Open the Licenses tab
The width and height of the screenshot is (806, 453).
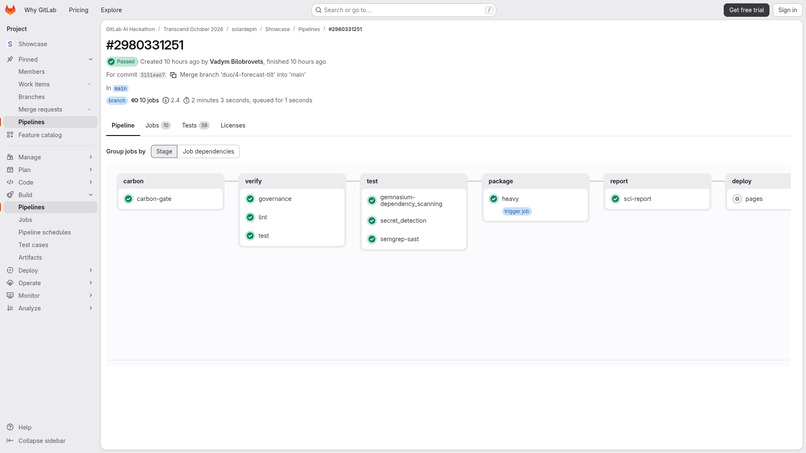233,125
